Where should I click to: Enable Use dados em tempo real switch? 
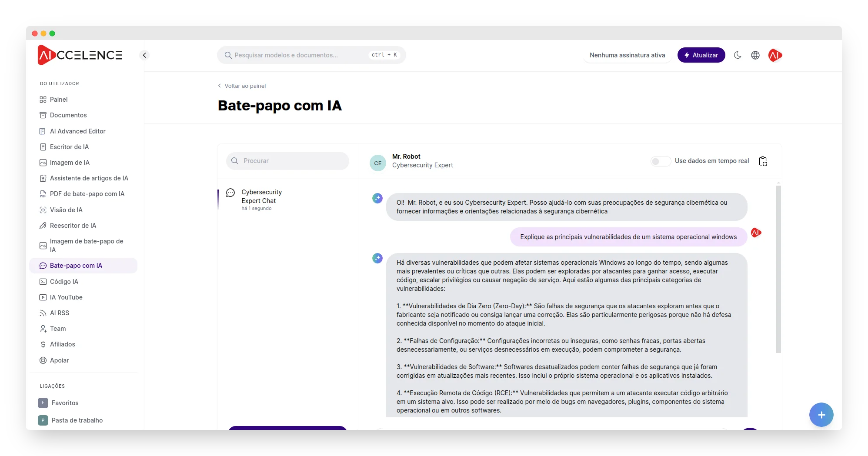coord(660,161)
